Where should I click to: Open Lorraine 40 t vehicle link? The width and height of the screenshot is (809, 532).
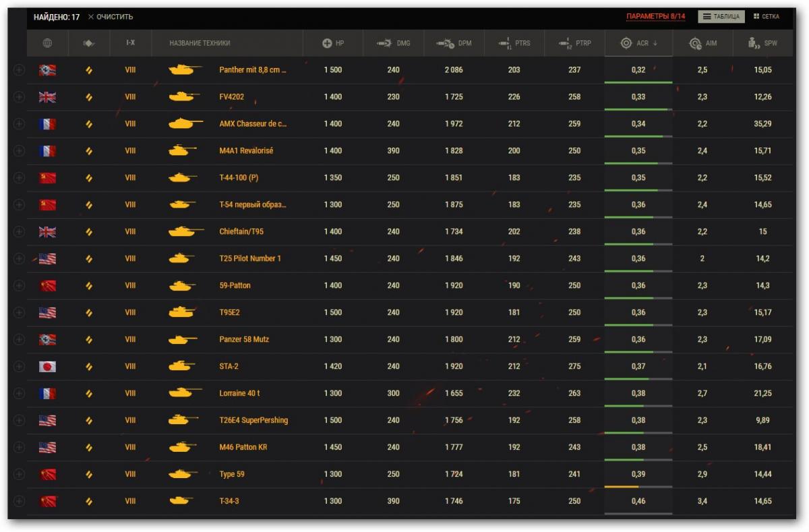click(x=239, y=394)
